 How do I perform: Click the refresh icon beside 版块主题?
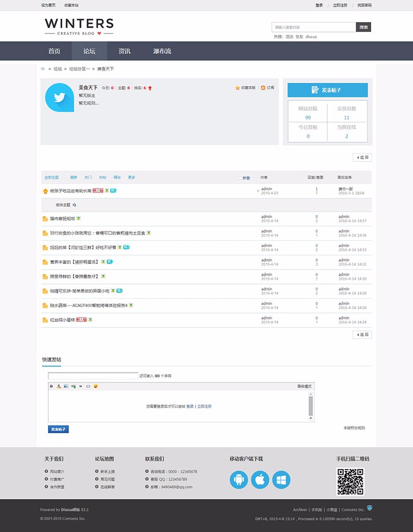tap(74, 205)
